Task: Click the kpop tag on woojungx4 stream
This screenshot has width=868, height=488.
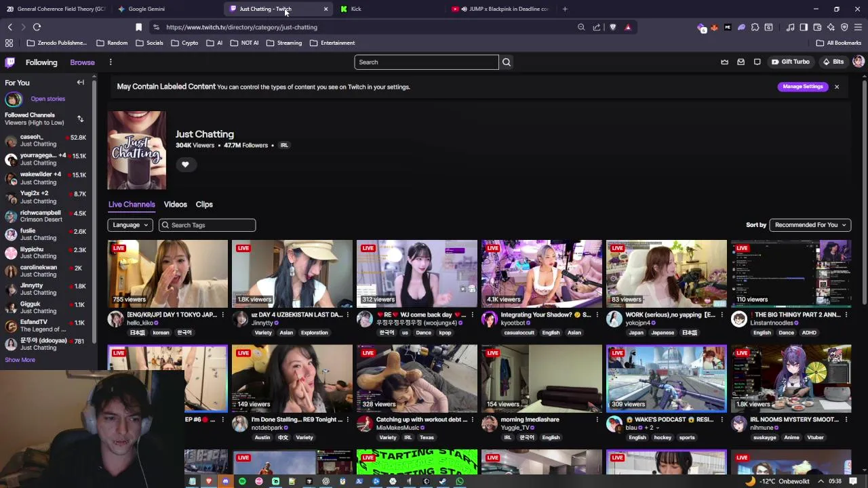Action: (445, 333)
